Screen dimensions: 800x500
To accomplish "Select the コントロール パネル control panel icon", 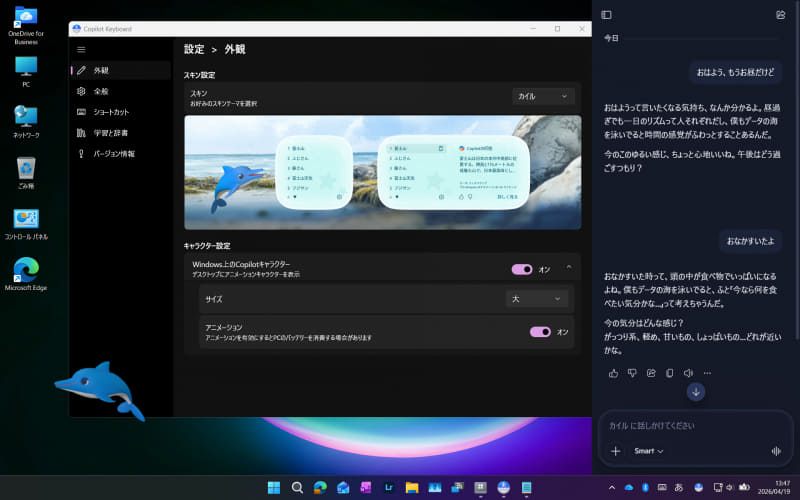I will point(26,224).
